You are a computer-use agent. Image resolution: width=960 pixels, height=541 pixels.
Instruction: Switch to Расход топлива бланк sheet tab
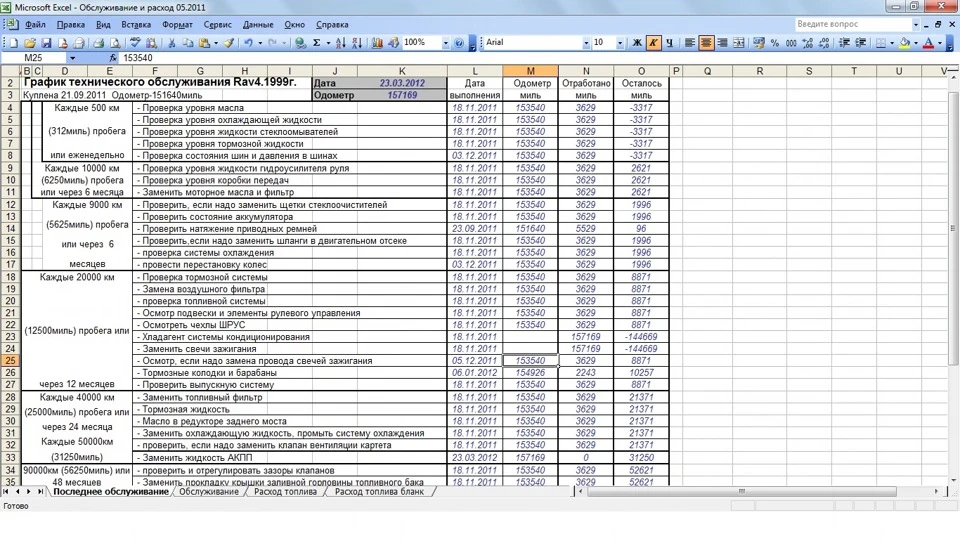point(379,491)
